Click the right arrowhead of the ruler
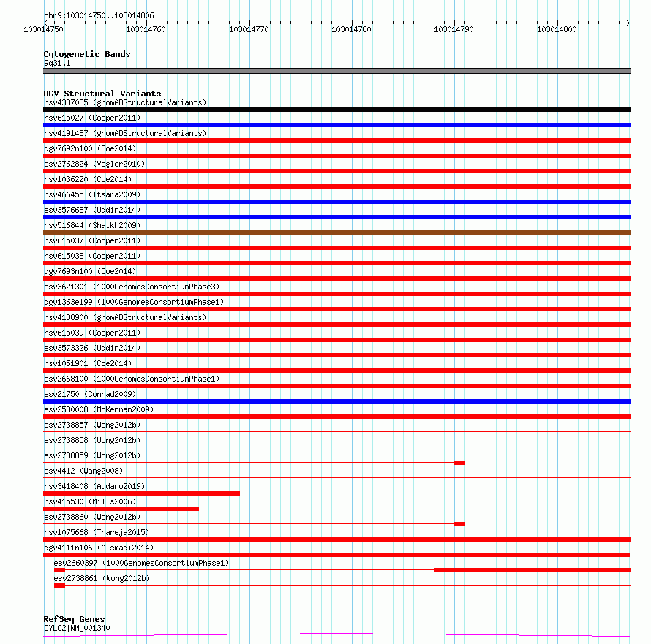 click(628, 23)
